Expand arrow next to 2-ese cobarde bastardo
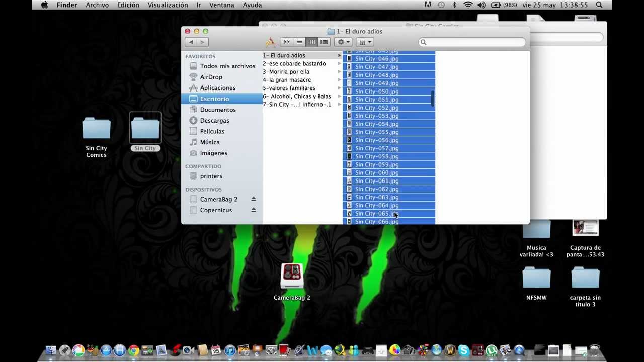This screenshot has width=644, height=362. pyautogui.click(x=340, y=64)
